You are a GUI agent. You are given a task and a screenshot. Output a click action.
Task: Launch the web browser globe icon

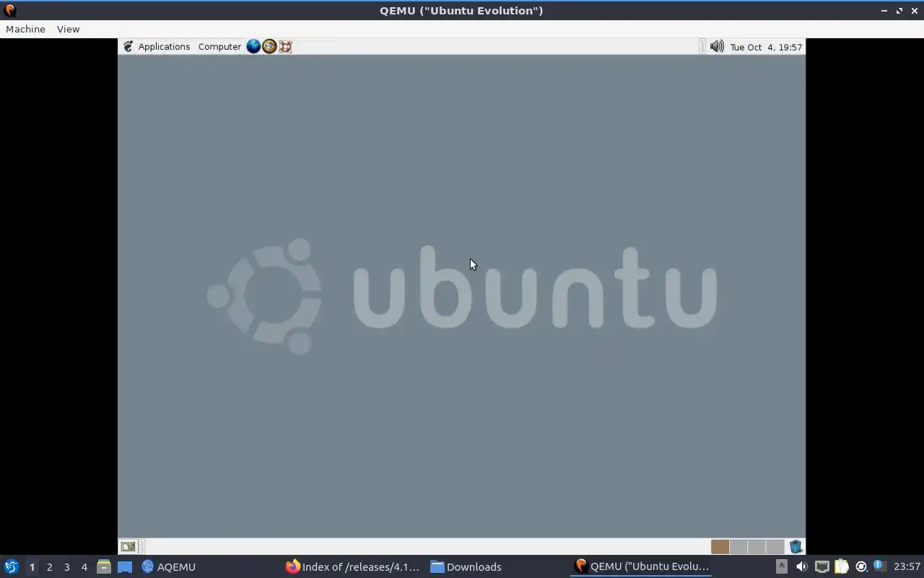point(253,46)
